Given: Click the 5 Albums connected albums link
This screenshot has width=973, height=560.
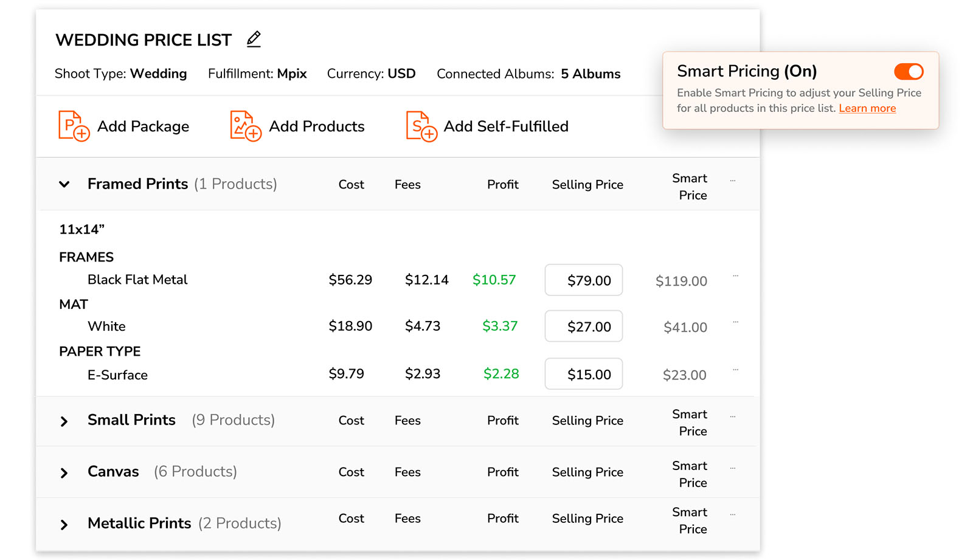Looking at the screenshot, I should pyautogui.click(x=590, y=74).
